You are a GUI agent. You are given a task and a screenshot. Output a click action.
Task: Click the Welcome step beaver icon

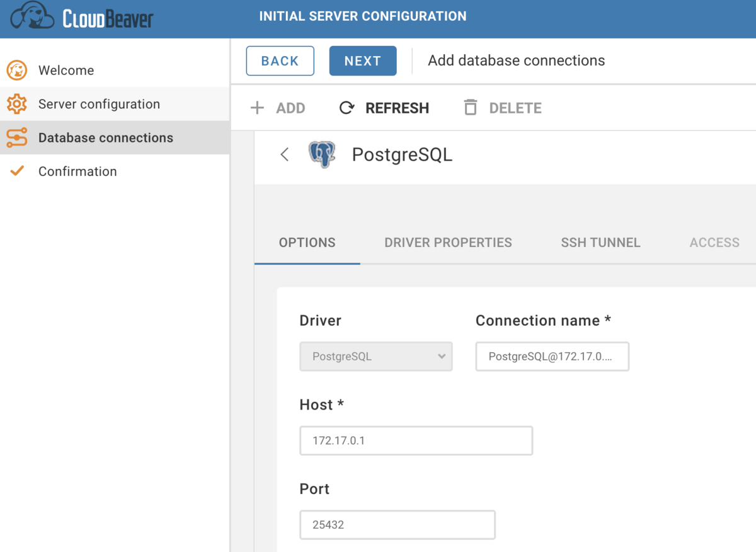(x=17, y=70)
